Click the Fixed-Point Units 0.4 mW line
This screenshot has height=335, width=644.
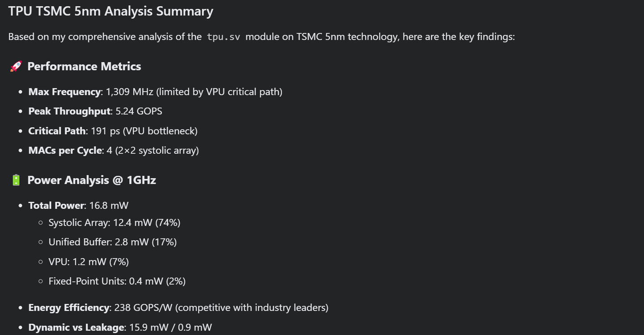pos(117,281)
